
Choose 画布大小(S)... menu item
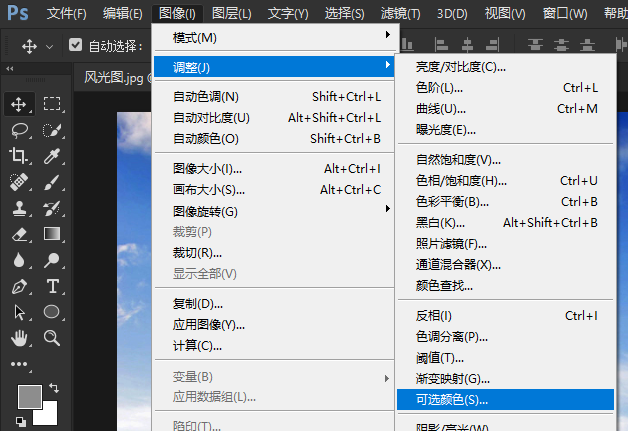point(274,189)
